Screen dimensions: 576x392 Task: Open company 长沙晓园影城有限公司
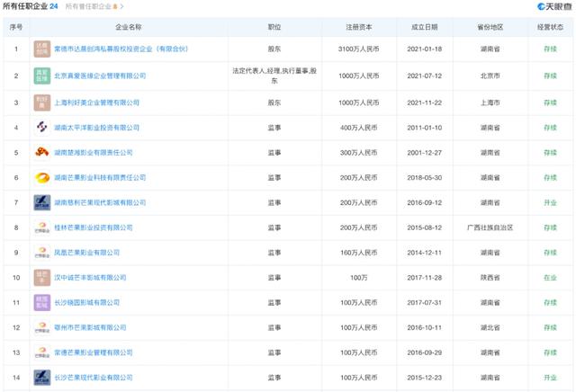86,302
